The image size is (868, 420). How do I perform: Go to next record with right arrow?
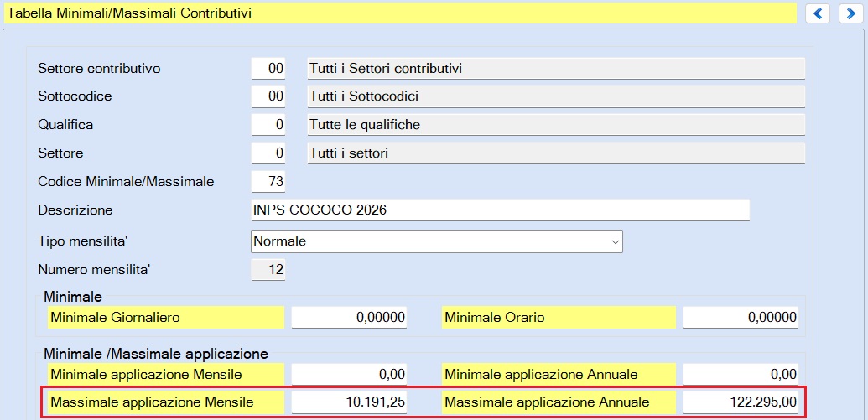[851, 13]
